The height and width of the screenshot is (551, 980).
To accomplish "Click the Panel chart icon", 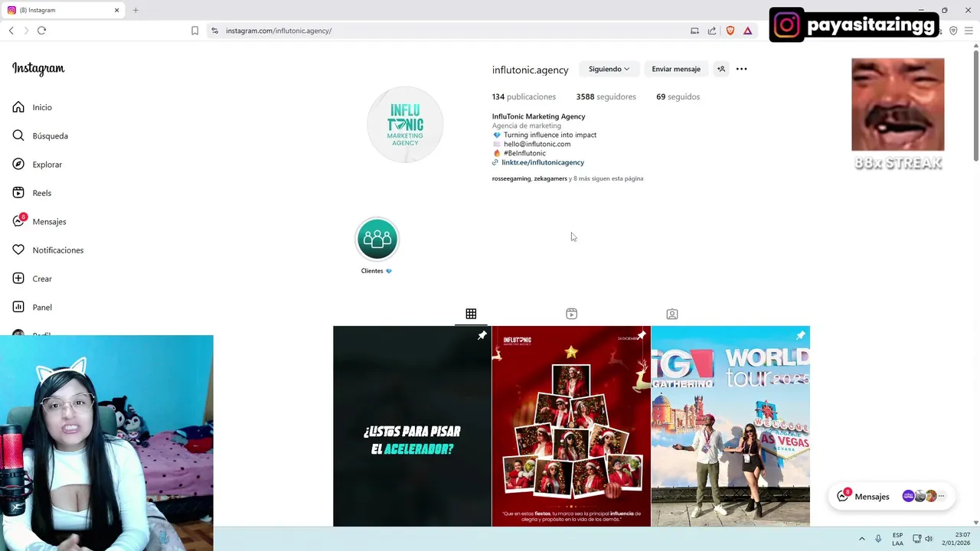I will tap(18, 307).
